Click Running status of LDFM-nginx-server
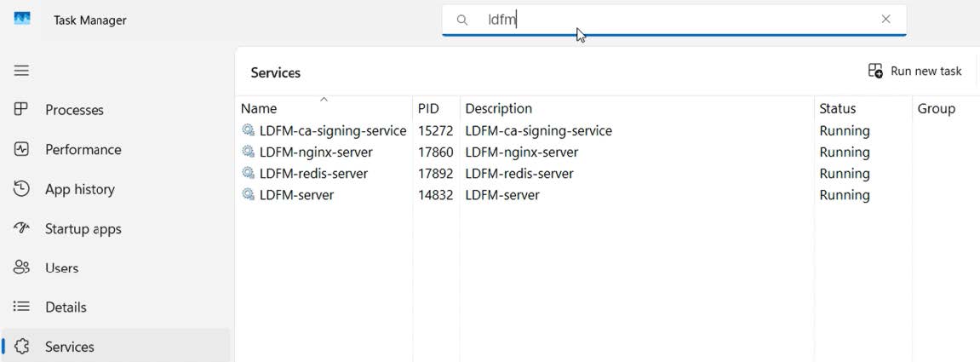Screen dimensions: 980x362 click(x=845, y=152)
